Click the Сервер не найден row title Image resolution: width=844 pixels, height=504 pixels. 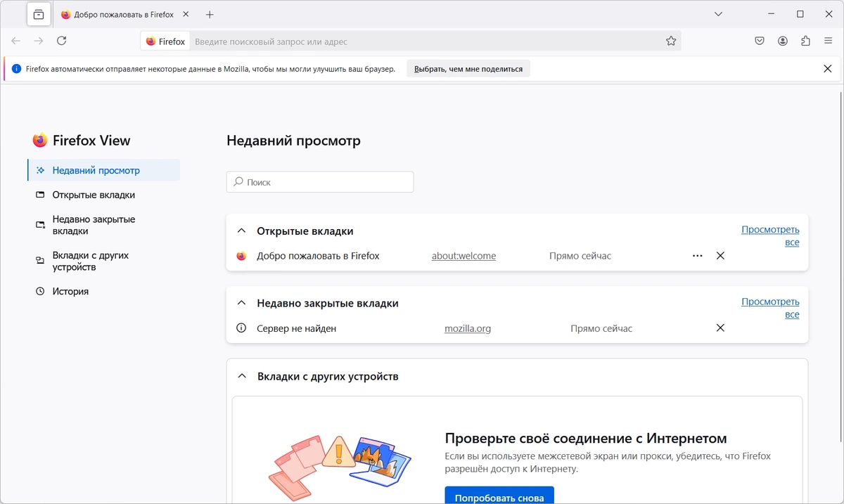pos(296,328)
